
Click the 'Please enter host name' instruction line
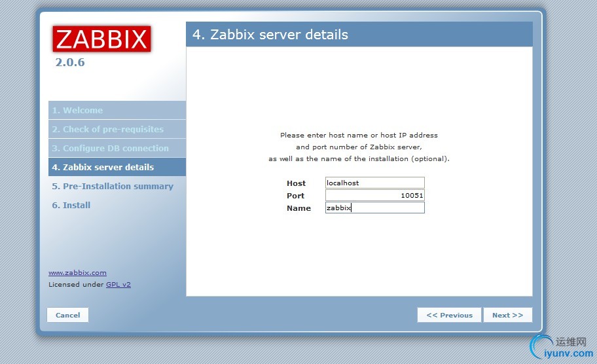[359, 135]
